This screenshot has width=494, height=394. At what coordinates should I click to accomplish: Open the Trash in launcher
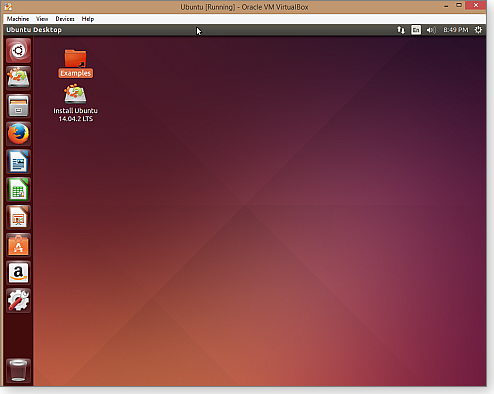(18, 370)
